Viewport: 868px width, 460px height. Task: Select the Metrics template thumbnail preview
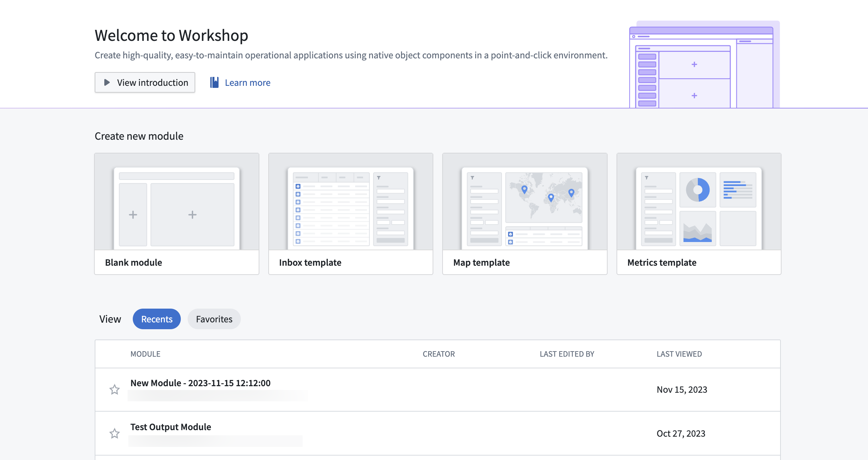click(699, 202)
